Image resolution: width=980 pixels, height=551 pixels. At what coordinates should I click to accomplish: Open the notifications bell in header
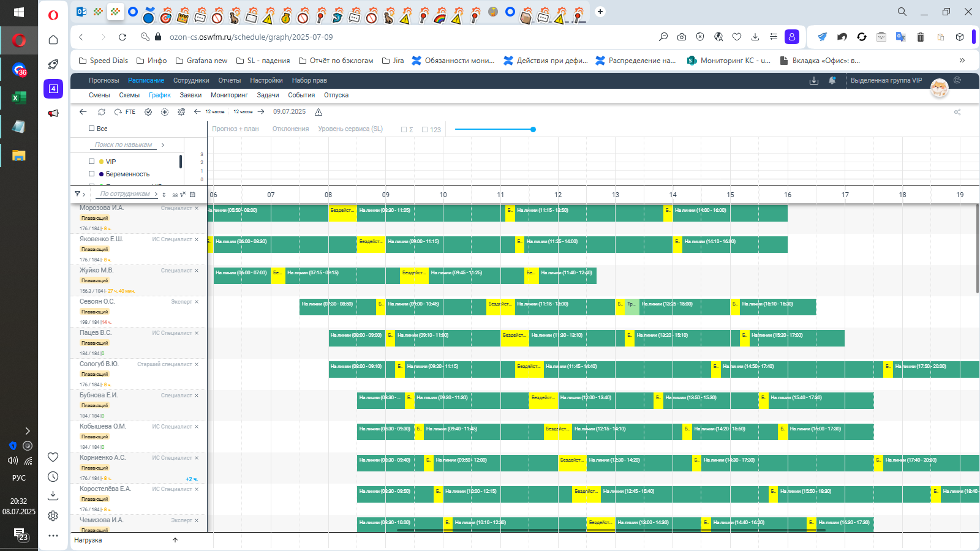click(832, 80)
